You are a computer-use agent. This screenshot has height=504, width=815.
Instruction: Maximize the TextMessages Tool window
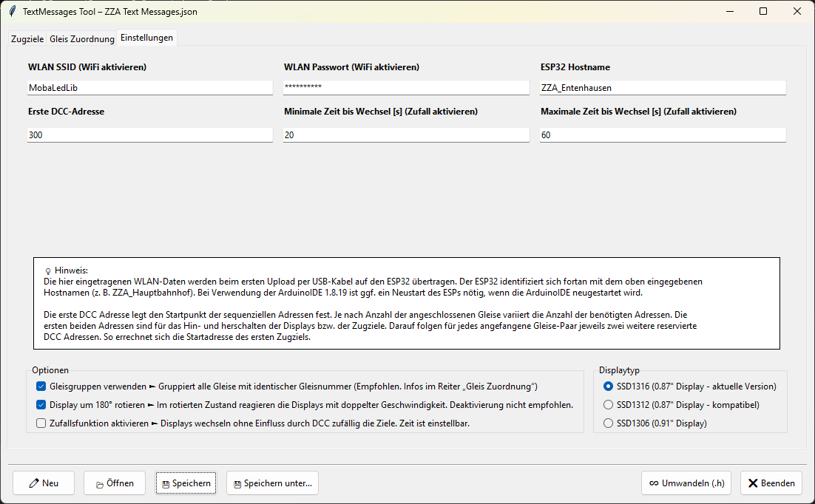coord(763,12)
